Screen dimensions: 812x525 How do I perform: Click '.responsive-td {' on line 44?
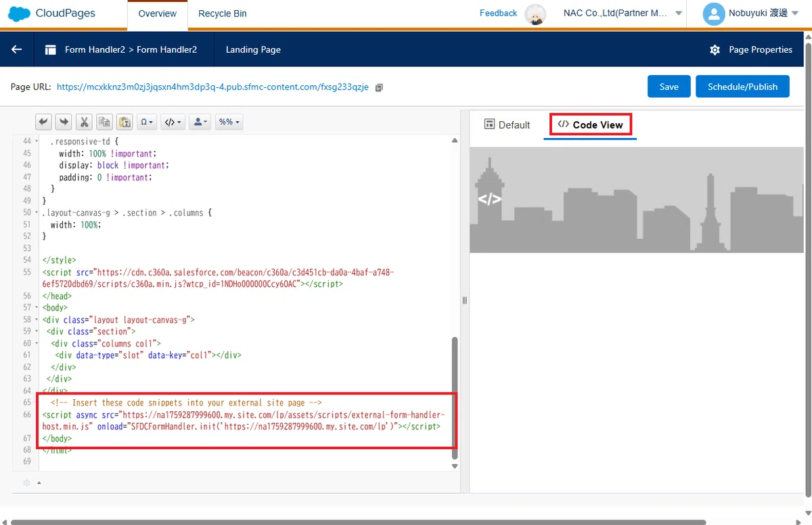click(85, 141)
